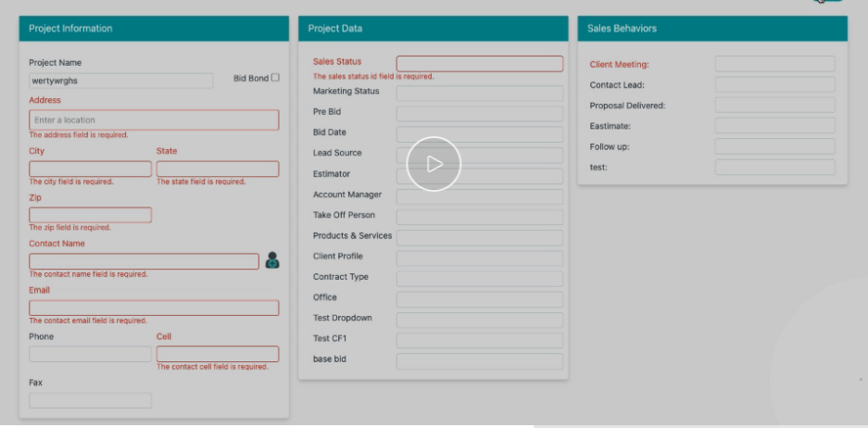Image resolution: width=868 pixels, height=428 pixels.
Task: Click 'The zip field is required.' message
Action: 69,228
